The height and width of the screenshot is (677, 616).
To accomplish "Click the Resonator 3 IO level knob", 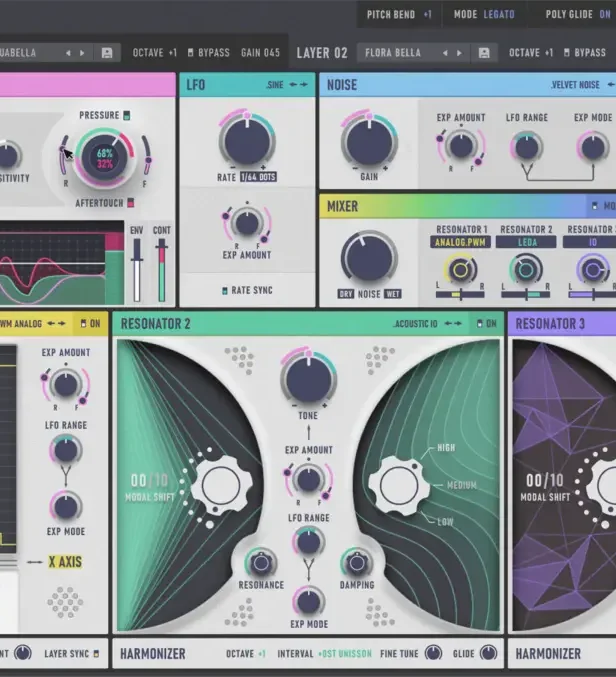I will 593,270.
